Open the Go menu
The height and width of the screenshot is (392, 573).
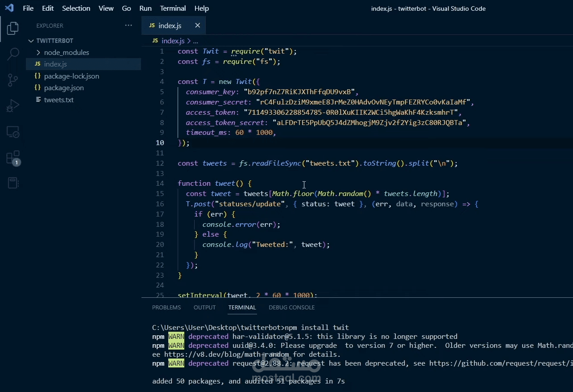pyautogui.click(x=126, y=8)
